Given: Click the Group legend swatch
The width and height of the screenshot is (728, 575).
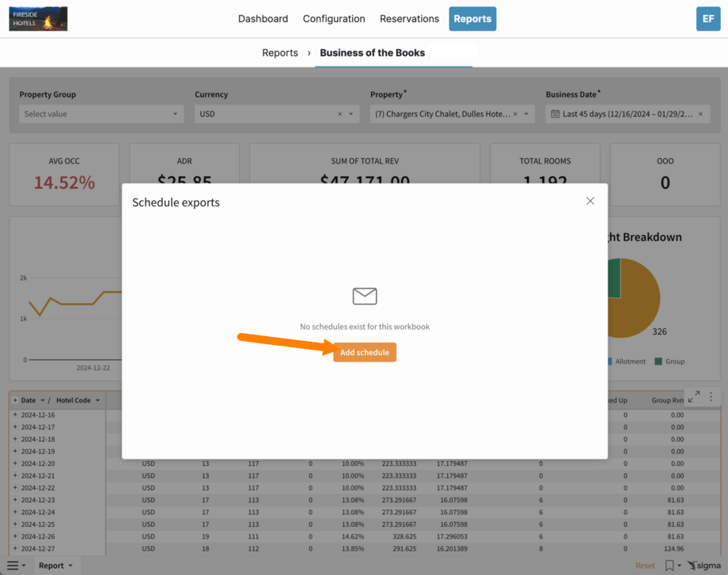Looking at the screenshot, I should (658, 361).
